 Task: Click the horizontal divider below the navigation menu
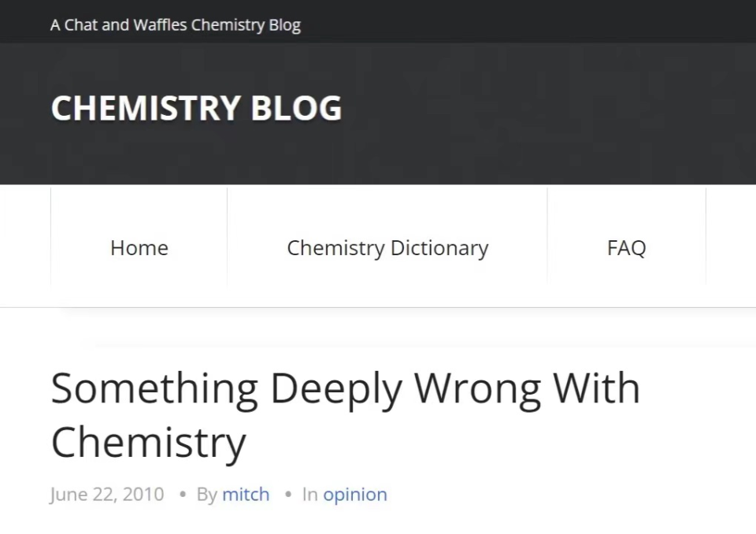click(x=394, y=307)
